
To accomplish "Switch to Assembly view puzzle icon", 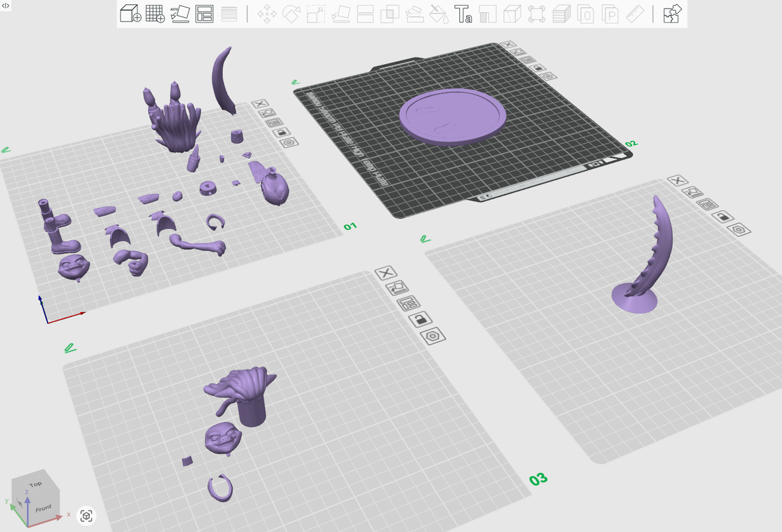I will (672, 13).
